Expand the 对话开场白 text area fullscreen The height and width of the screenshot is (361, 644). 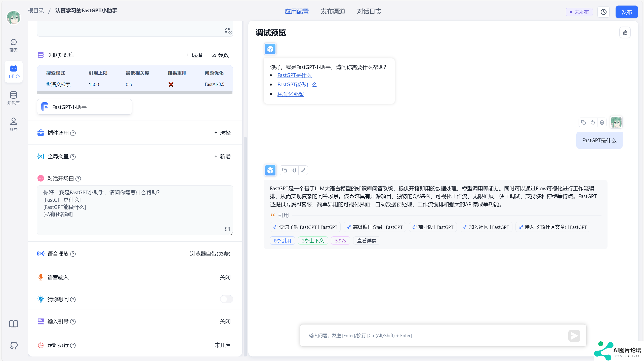point(227,229)
